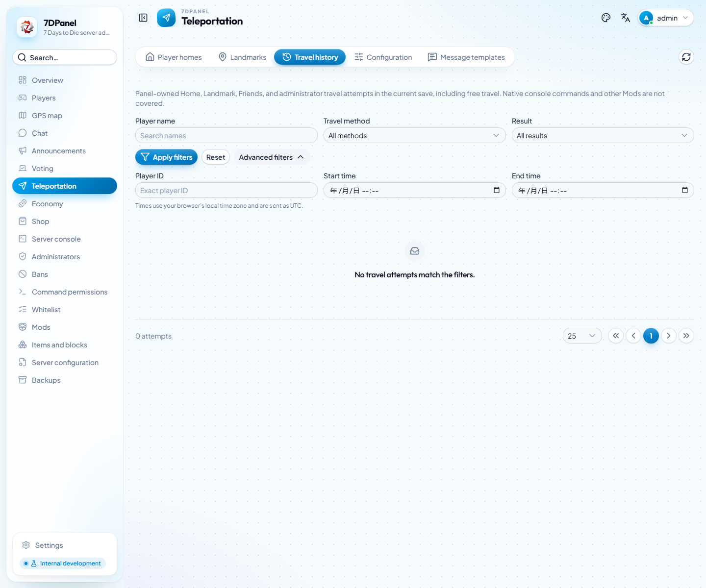706x588 pixels.
Task: Click the Reset button
Action: (216, 157)
